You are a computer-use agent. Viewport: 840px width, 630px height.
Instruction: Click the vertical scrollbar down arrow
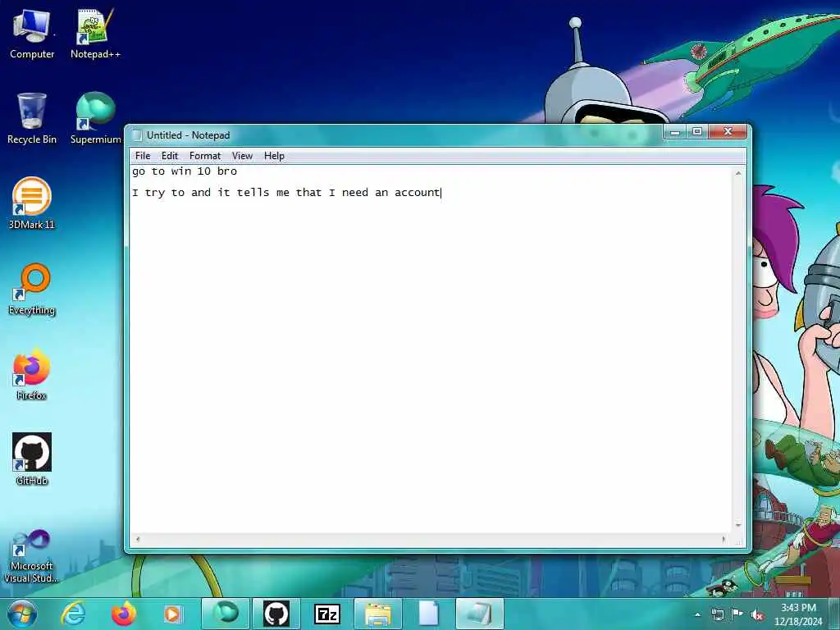(738, 526)
